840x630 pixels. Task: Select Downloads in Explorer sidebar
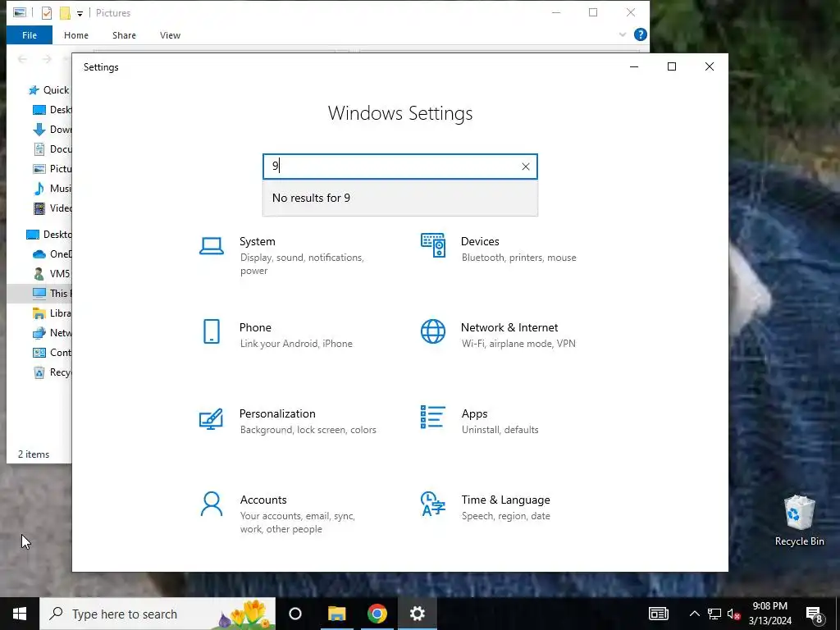click(x=52, y=130)
